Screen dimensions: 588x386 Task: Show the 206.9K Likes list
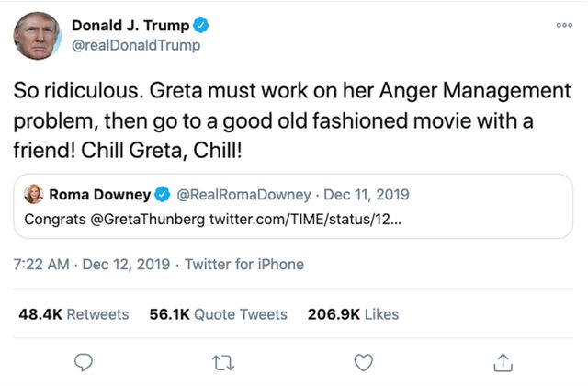(x=354, y=314)
